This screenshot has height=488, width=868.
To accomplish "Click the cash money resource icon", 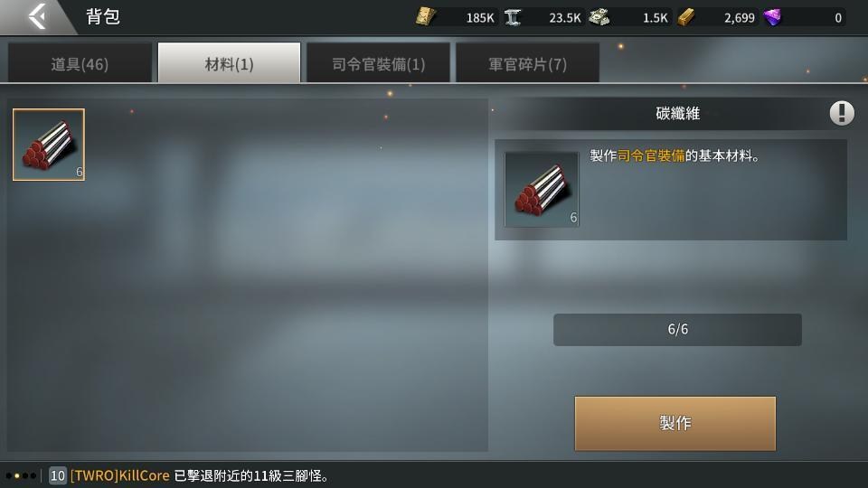I will click(599, 17).
